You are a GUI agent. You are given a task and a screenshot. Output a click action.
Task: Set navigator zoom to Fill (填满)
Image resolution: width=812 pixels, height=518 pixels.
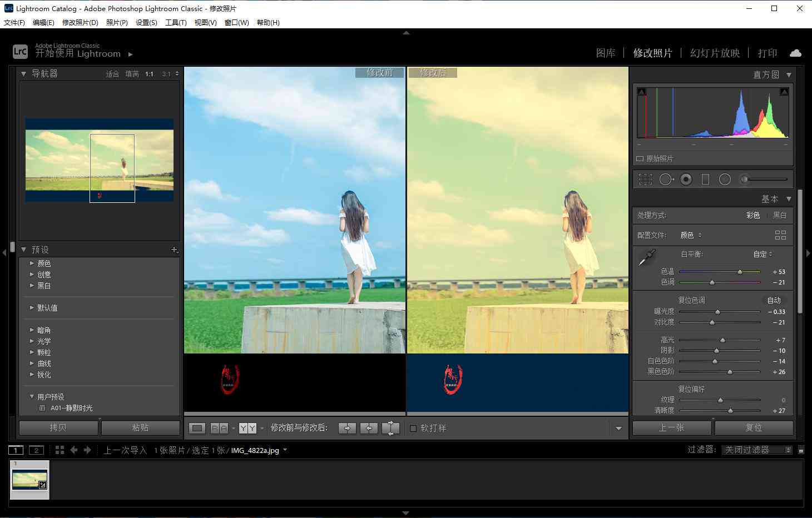[x=132, y=74]
